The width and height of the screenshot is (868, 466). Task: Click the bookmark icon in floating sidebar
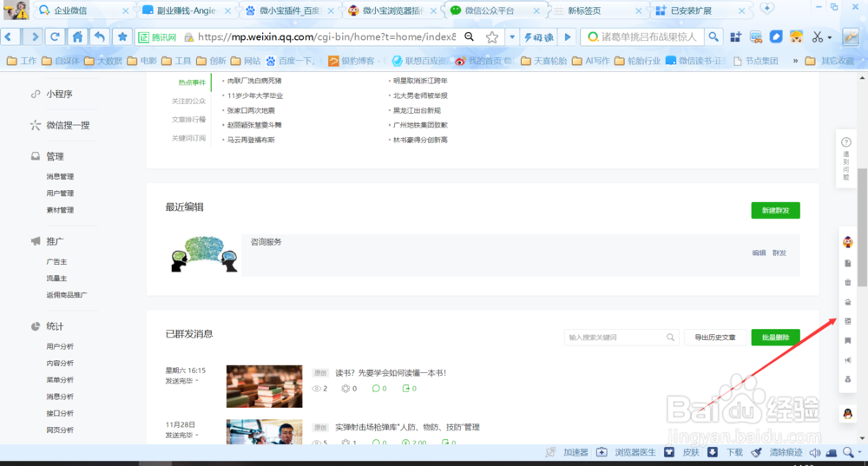coord(847,341)
